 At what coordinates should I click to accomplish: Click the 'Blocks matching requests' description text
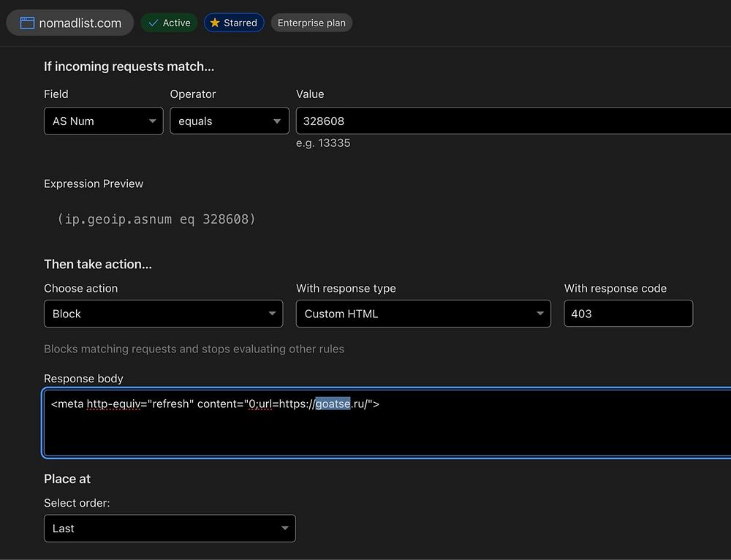[x=194, y=349]
